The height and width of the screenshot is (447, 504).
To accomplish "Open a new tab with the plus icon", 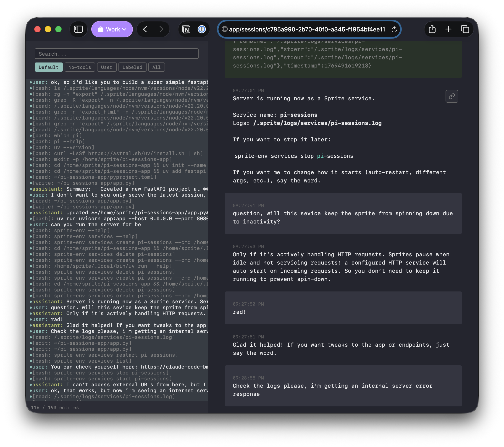I will click(448, 29).
